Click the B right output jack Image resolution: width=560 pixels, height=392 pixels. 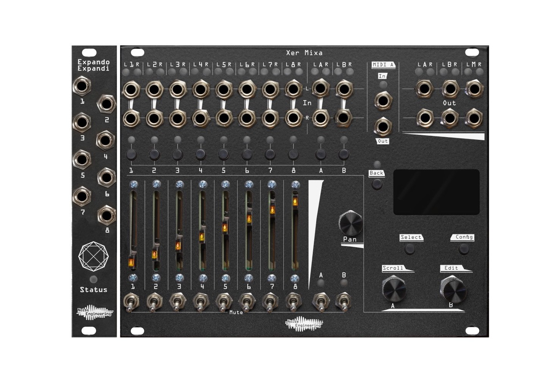(x=450, y=118)
